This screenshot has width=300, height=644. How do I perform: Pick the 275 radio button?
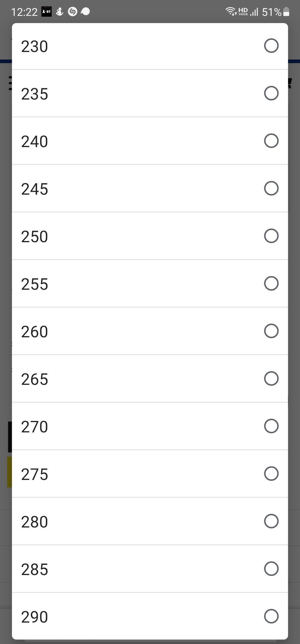pyautogui.click(x=271, y=474)
